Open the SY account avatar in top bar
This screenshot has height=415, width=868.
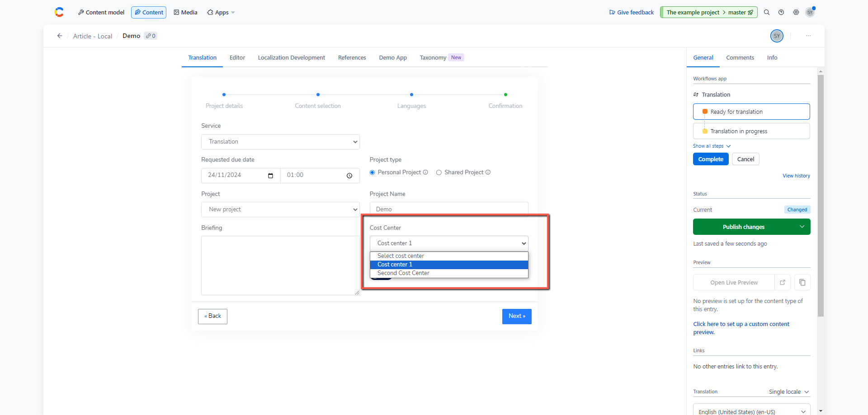point(810,12)
